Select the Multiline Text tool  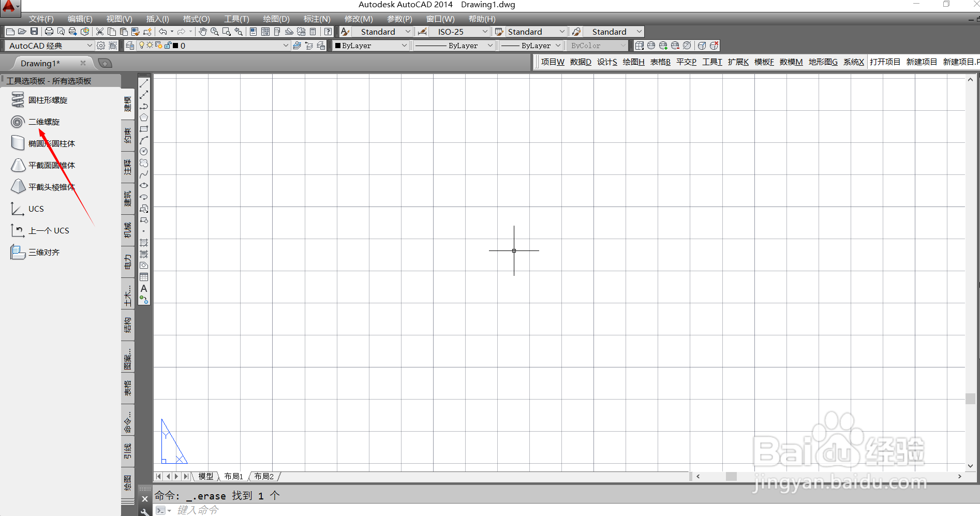(144, 288)
